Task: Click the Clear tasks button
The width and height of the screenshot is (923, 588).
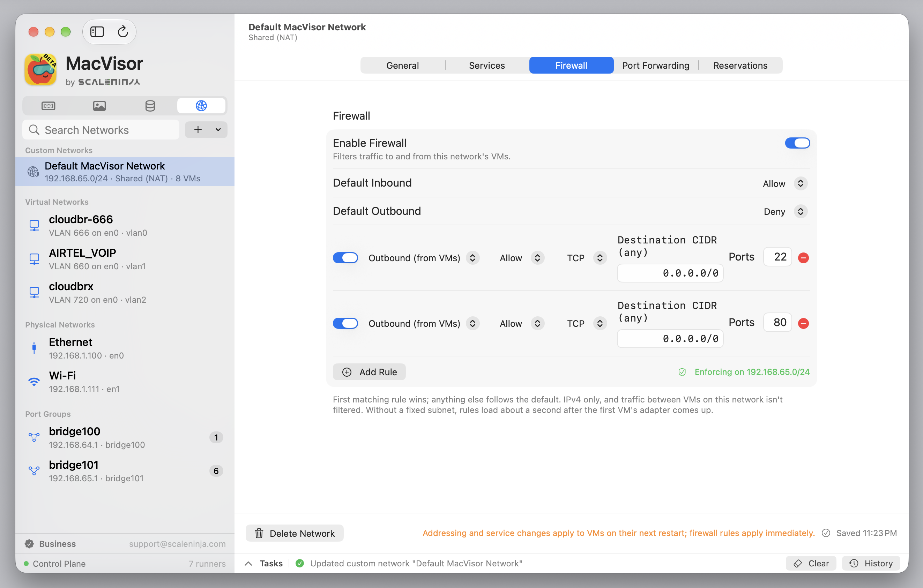Action: (x=811, y=563)
